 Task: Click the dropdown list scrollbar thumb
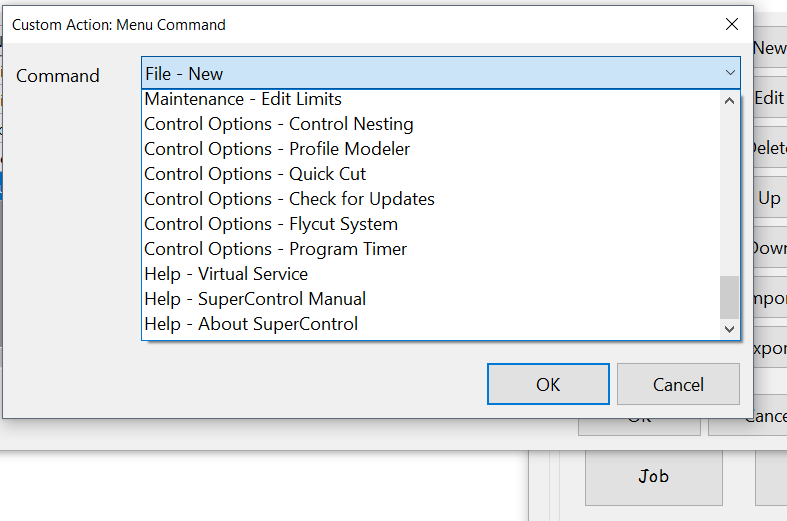coord(730,297)
